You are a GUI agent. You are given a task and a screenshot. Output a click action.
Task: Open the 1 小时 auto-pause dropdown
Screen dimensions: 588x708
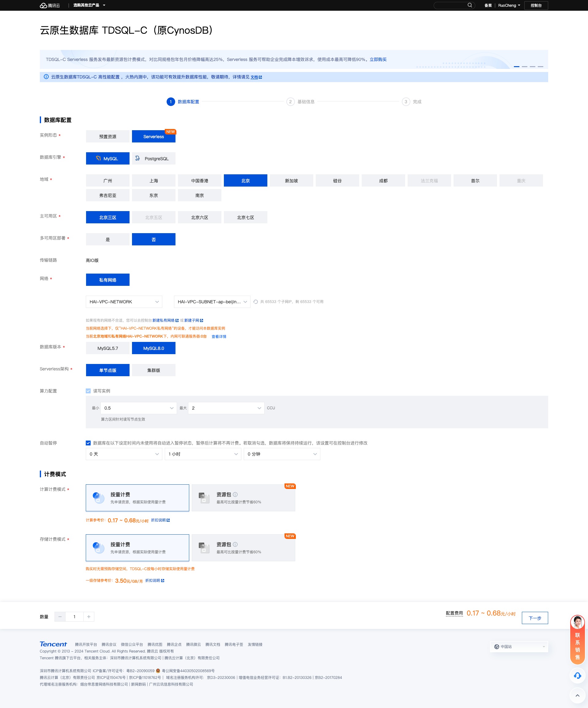[202, 454]
